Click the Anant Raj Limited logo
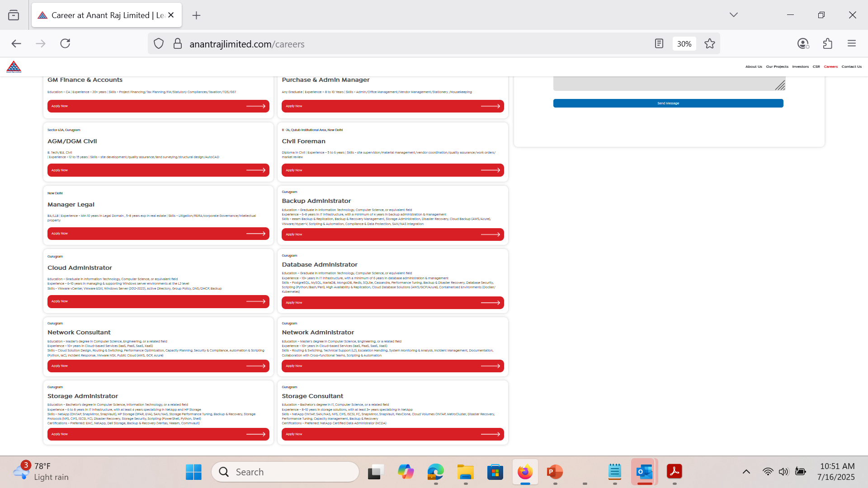This screenshot has width=868, height=488. tap(14, 67)
